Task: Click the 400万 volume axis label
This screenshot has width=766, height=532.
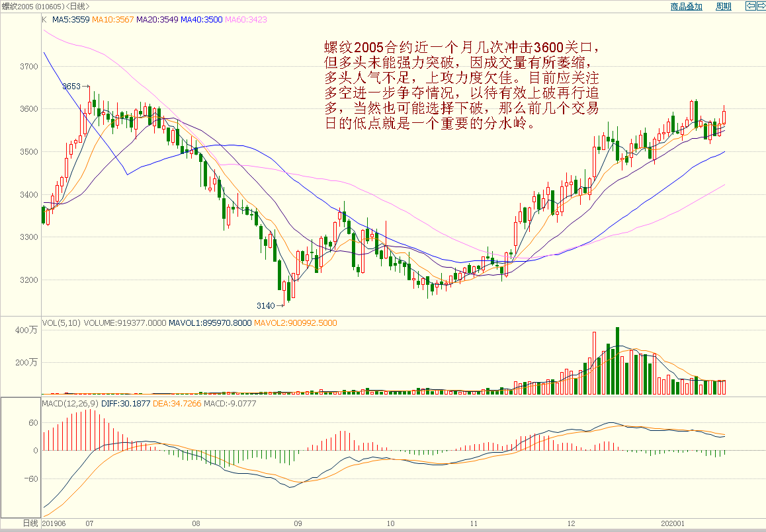Action: (x=26, y=330)
